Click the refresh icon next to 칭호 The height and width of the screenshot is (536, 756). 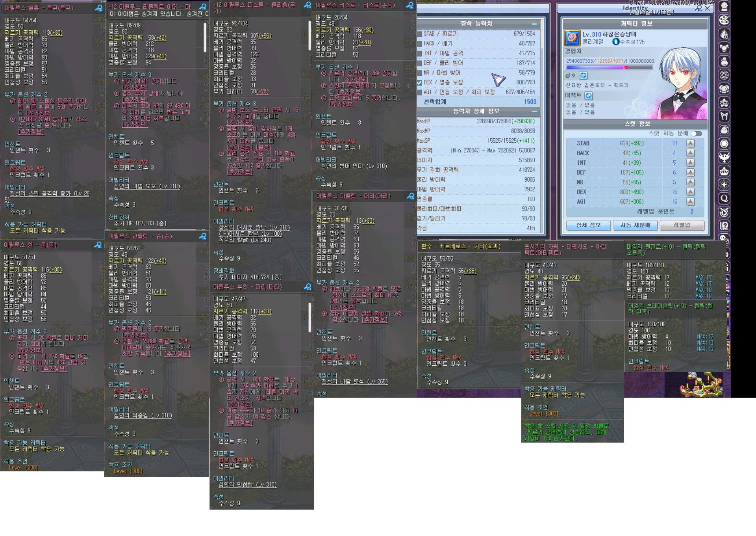pyautogui.click(x=584, y=75)
